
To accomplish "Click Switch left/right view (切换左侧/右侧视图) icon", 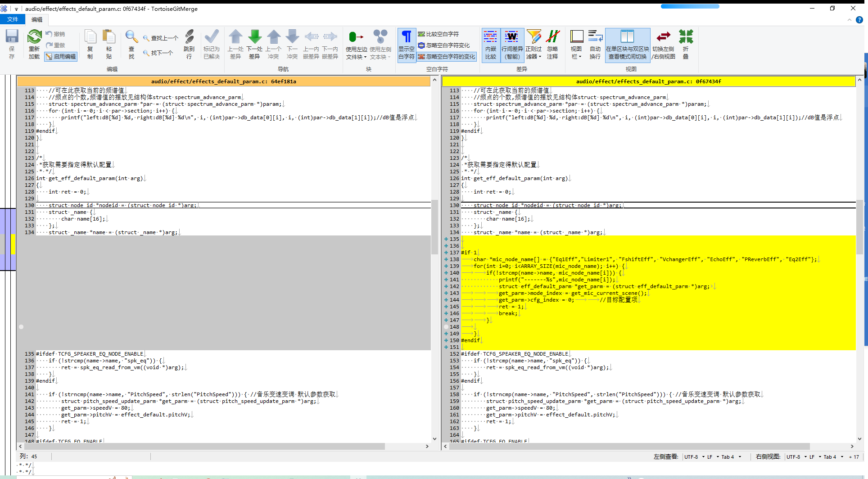I will click(664, 44).
